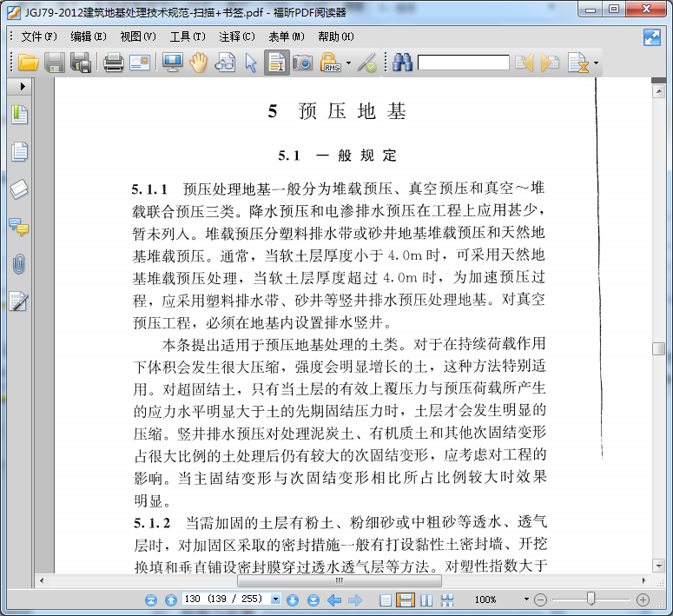The image size is (673, 616).
Task: Click the horizontal scrollbar thumb
Action: [339, 580]
